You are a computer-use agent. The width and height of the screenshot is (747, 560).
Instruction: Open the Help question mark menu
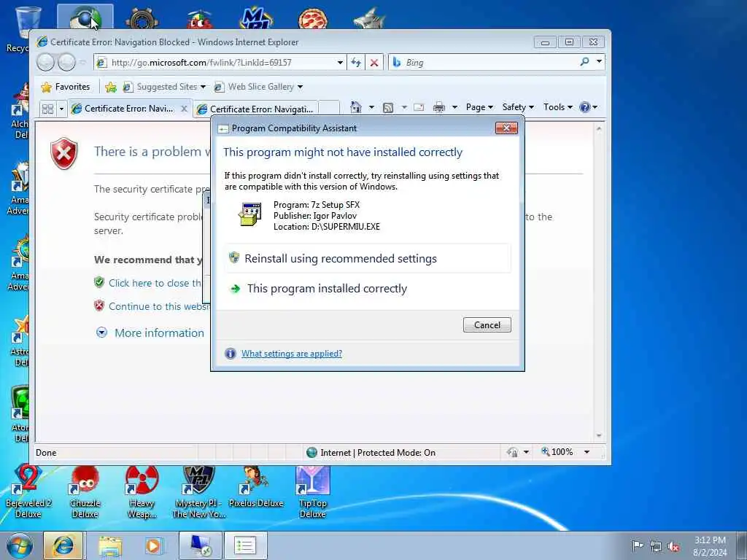(588, 107)
